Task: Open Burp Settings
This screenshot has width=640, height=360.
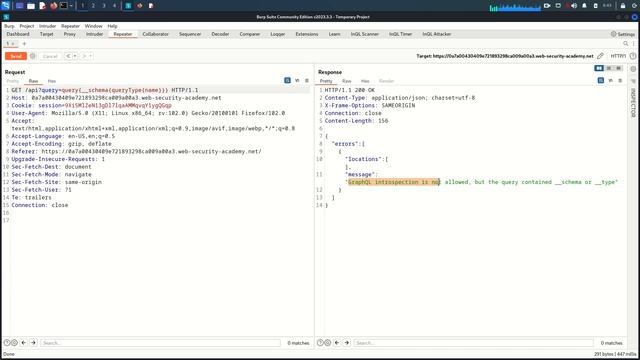Action: pos(623,34)
